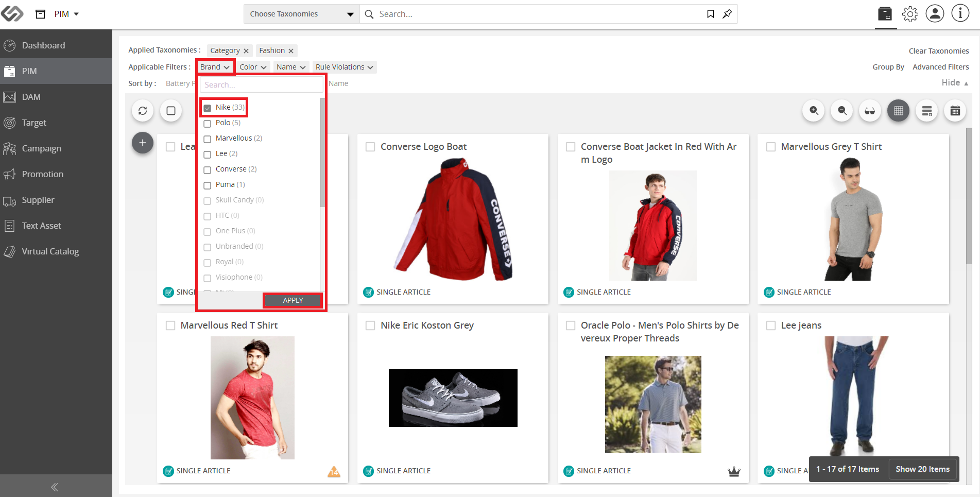Screen dimensions: 980x497
Task: Open DAM from the sidebar
Action: point(56,97)
